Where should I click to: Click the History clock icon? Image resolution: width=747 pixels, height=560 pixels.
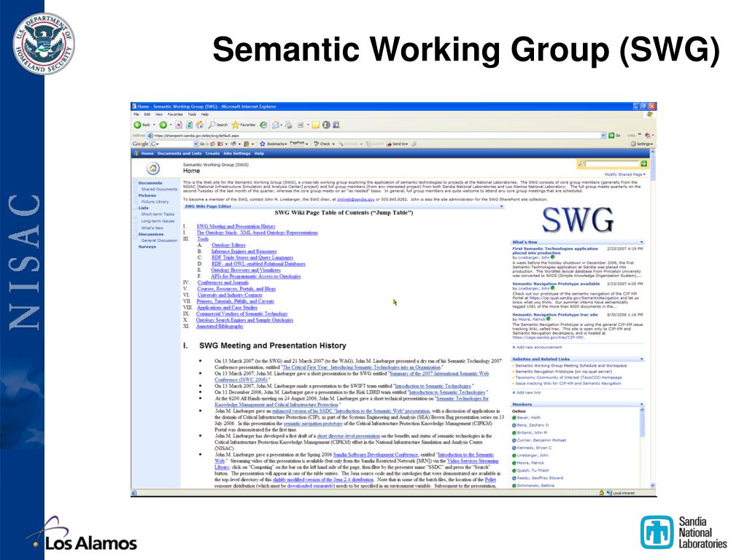coord(263,125)
